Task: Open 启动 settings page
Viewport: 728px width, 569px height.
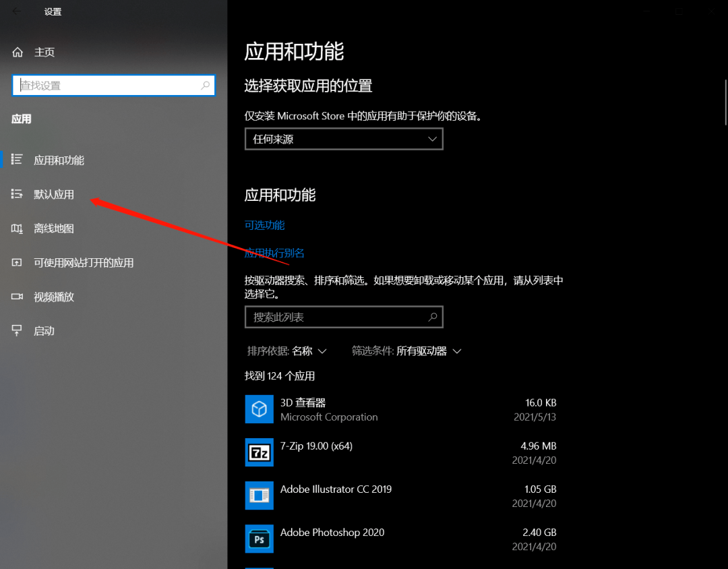Action: (44, 331)
